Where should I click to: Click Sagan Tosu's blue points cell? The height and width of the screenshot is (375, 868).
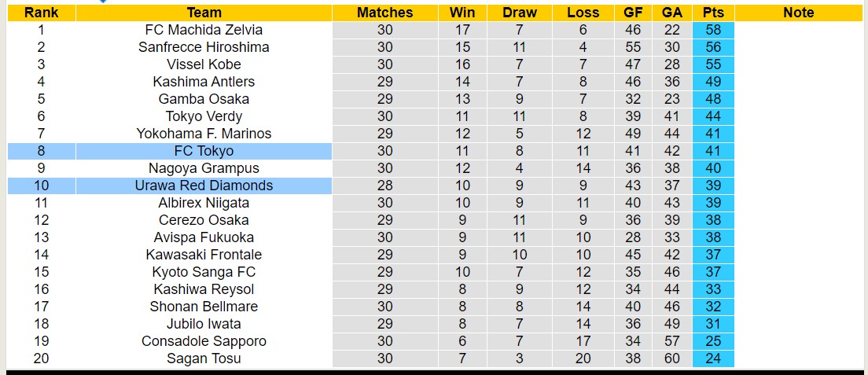[713, 358]
